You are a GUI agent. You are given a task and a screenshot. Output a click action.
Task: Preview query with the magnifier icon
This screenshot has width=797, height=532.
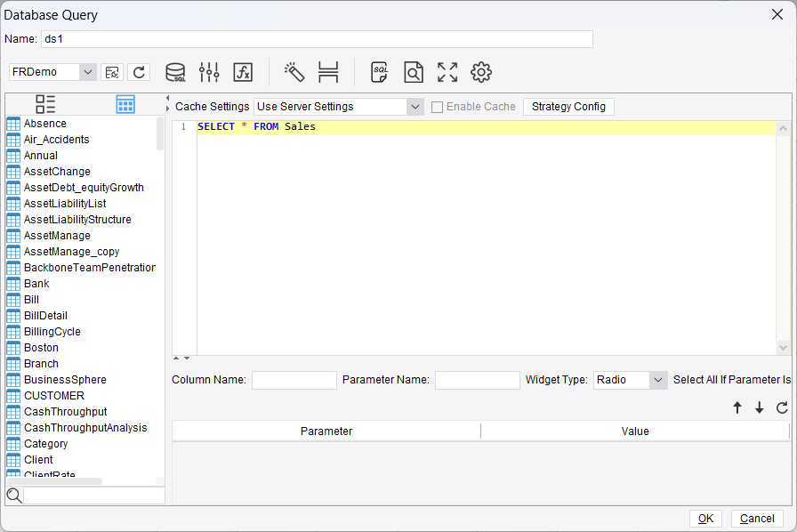(x=413, y=72)
